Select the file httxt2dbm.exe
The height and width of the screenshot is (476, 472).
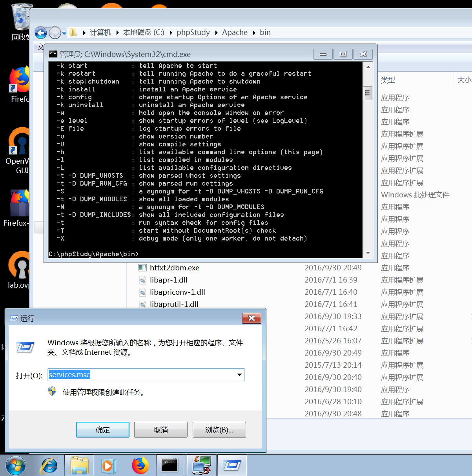pos(175,268)
